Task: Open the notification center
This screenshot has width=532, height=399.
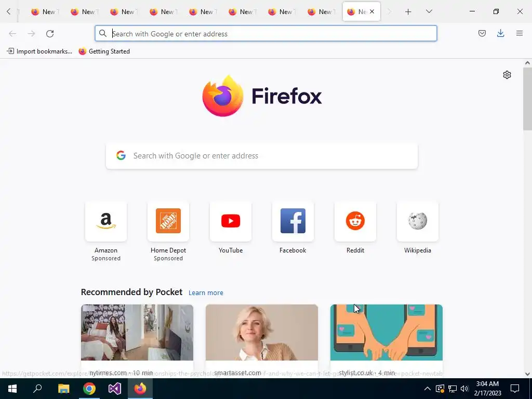Action: click(515, 389)
